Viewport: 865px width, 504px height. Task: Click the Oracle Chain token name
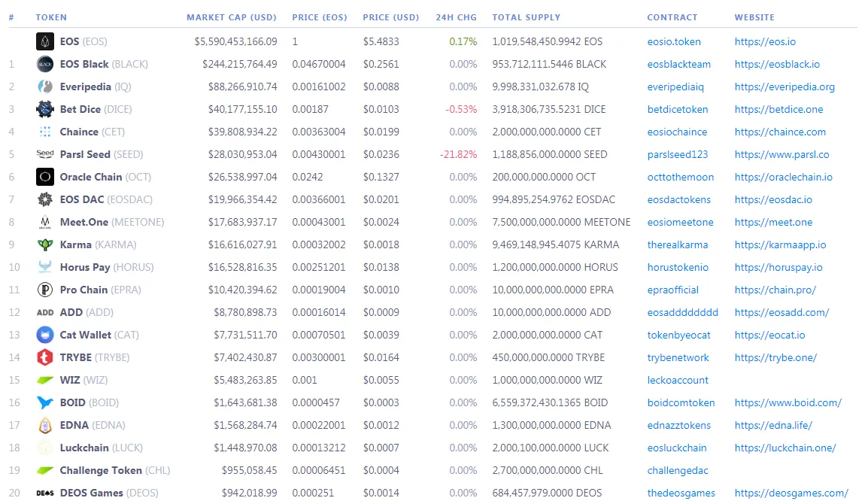click(91, 177)
